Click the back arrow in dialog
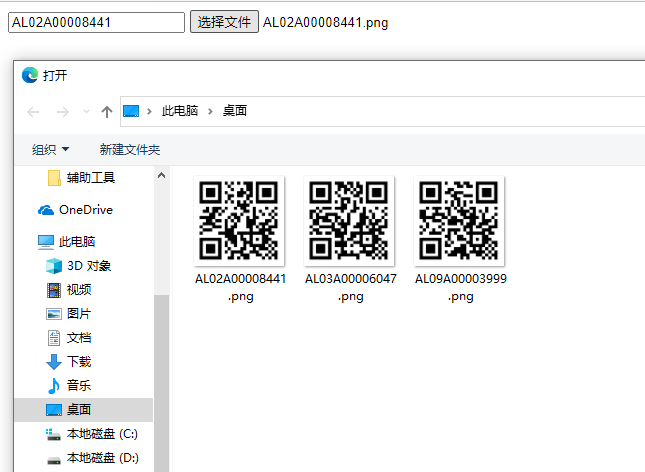This screenshot has height=472, width=645. click(33, 112)
